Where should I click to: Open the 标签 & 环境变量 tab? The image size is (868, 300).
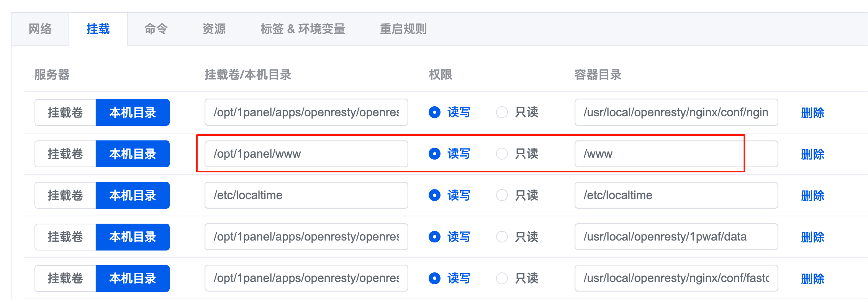pos(303,29)
